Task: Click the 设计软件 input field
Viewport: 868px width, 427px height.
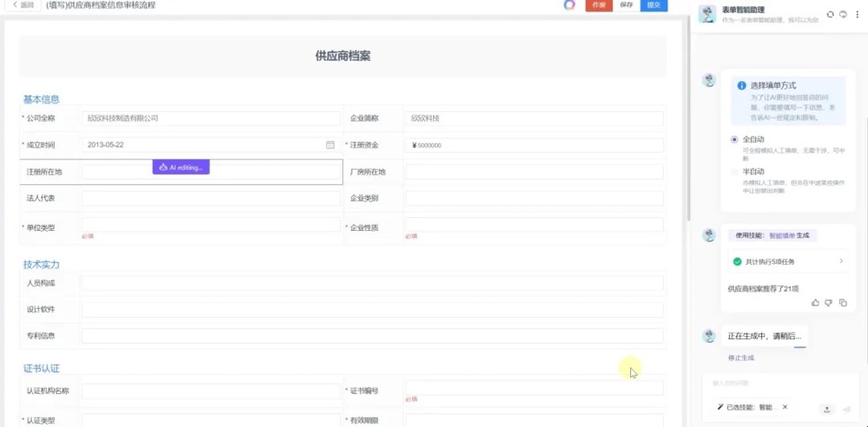Action: pos(372,310)
